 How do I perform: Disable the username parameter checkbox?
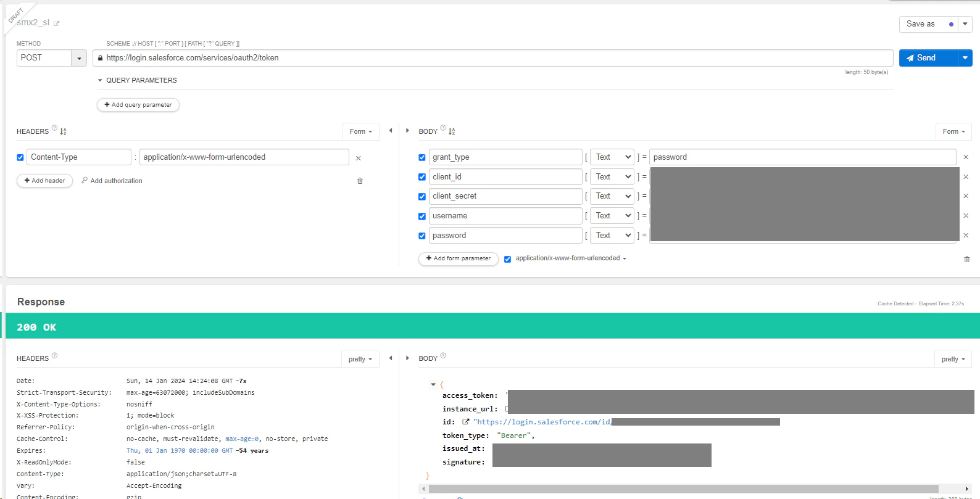(422, 217)
